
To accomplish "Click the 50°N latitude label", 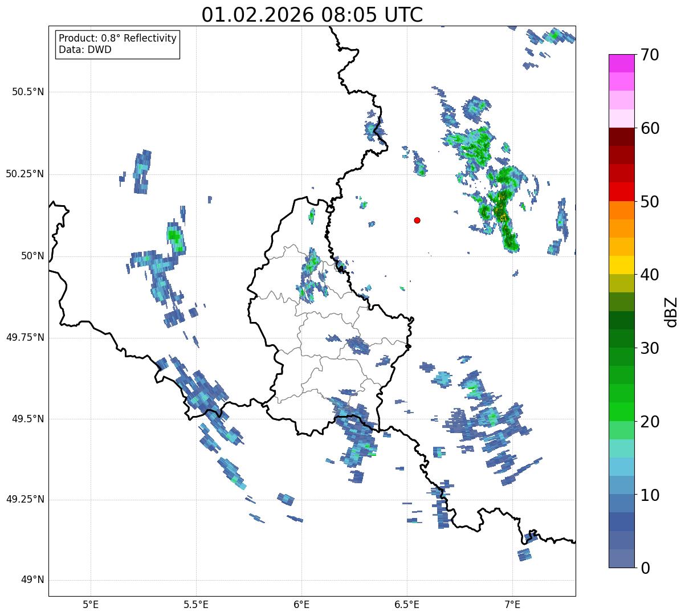I will 32,256.
